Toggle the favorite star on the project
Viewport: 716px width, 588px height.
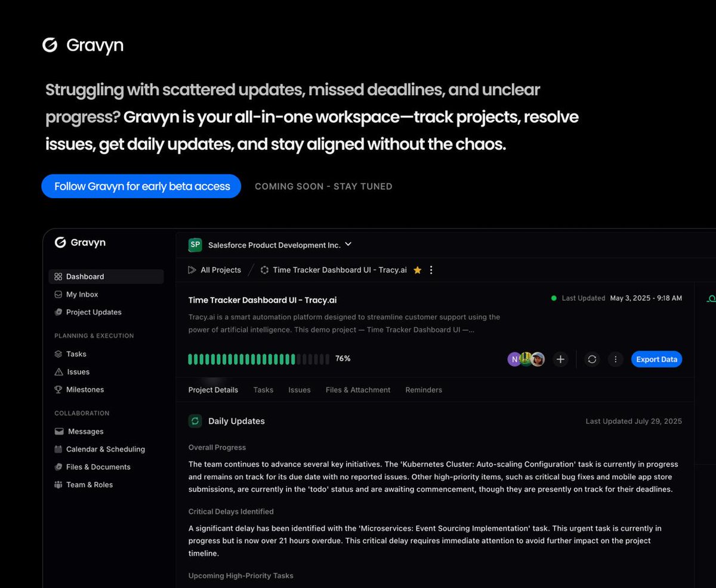(x=417, y=270)
